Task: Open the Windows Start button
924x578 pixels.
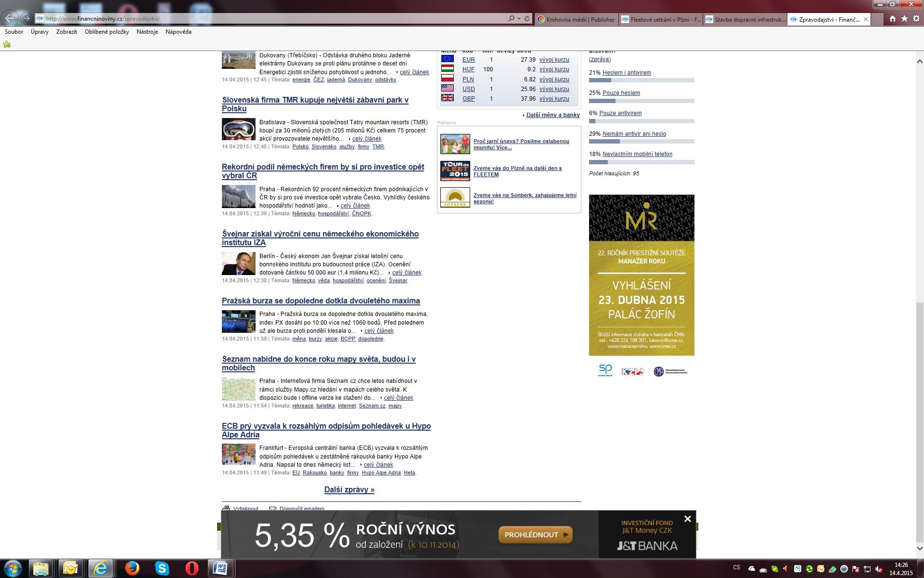Action: [13, 569]
